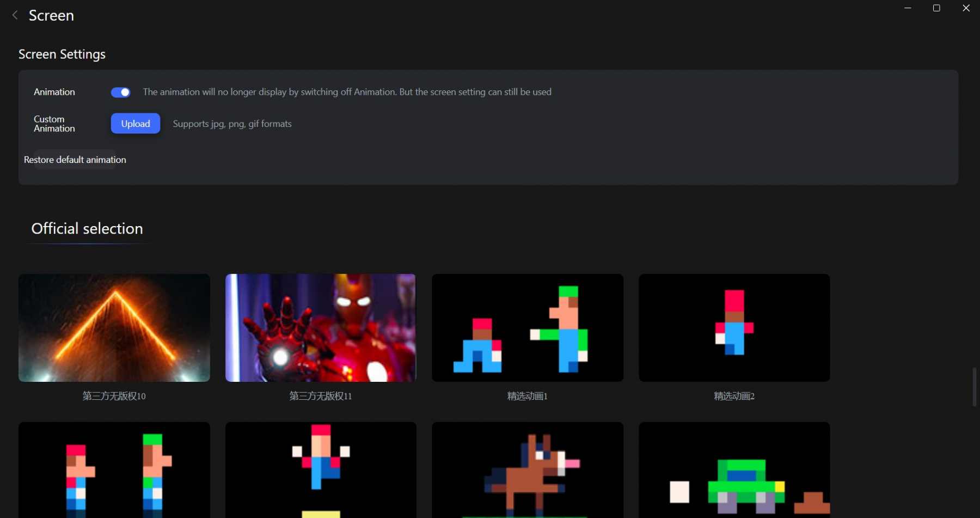Click the Screen page title
This screenshot has height=518, width=980.
(x=51, y=15)
